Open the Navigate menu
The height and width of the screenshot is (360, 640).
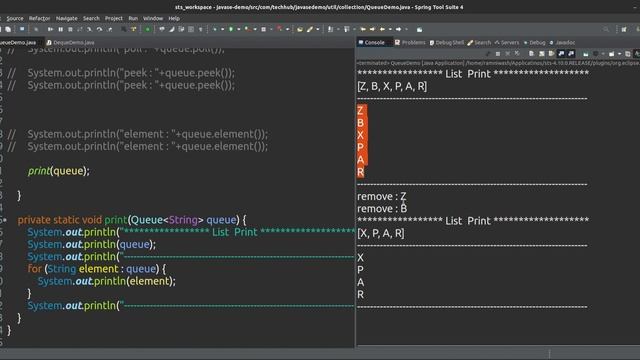67,18
